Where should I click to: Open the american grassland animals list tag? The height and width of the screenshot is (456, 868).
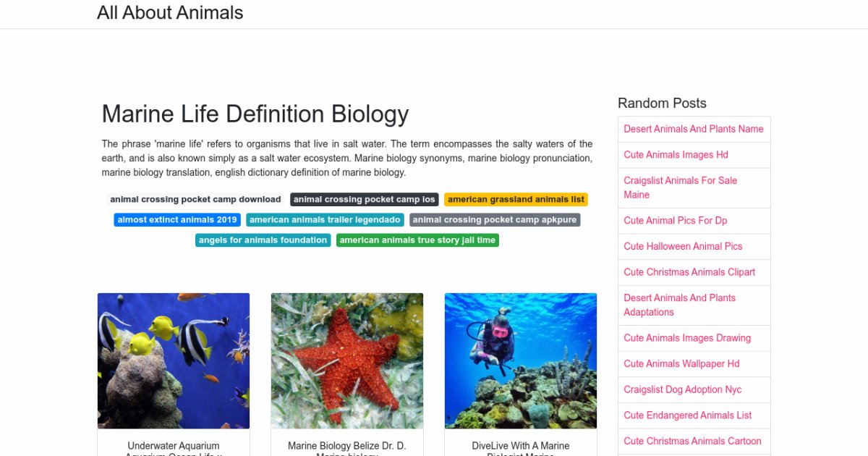[516, 200]
